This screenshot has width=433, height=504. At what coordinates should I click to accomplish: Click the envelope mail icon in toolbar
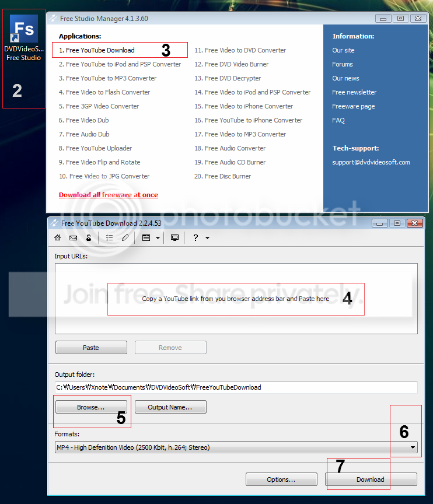(x=74, y=238)
